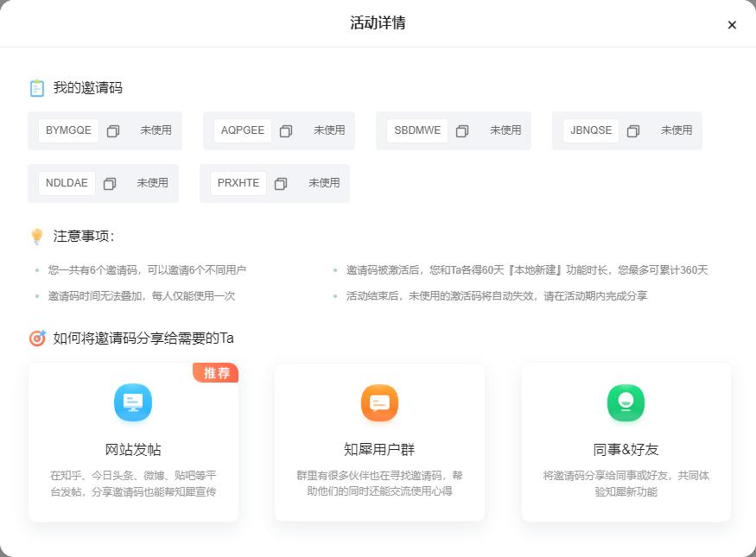Viewport: 756px width, 557px height.
Task: Close the 活动详情 dialog
Action: pyautogui.click(x=732, y=24)
